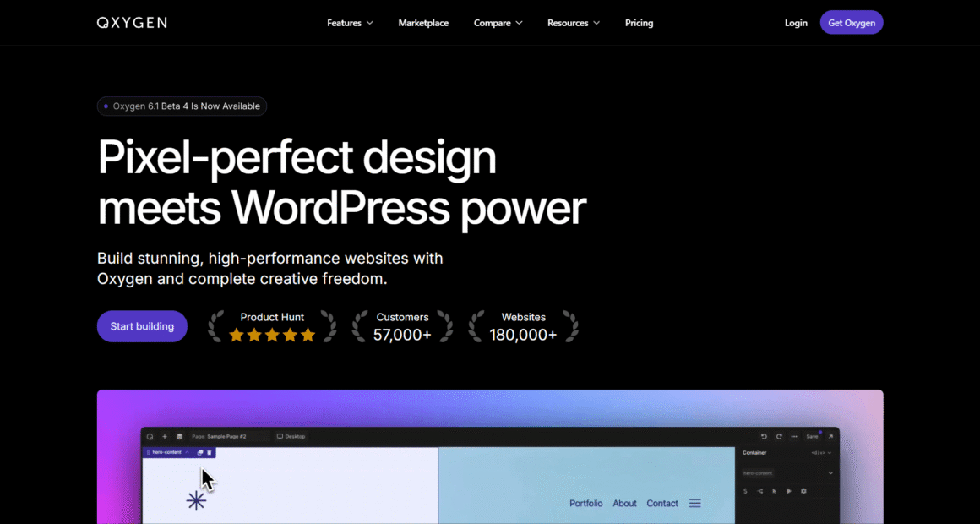
Task: Click the gear settings icon in panel
Action: pos(803,492)
